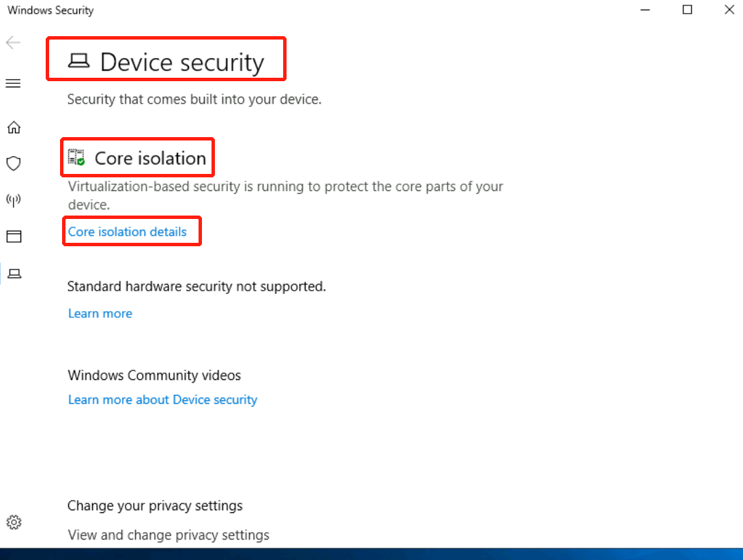Screen dimensions: 743x560
Task: Click the back arrow in the sidebar
Action: point(14,43)
